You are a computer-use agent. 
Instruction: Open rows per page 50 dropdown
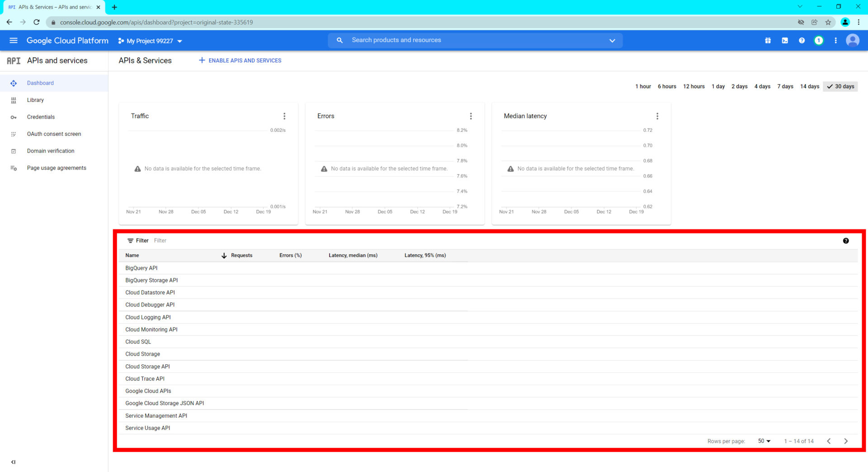click(x=764, y=441)
